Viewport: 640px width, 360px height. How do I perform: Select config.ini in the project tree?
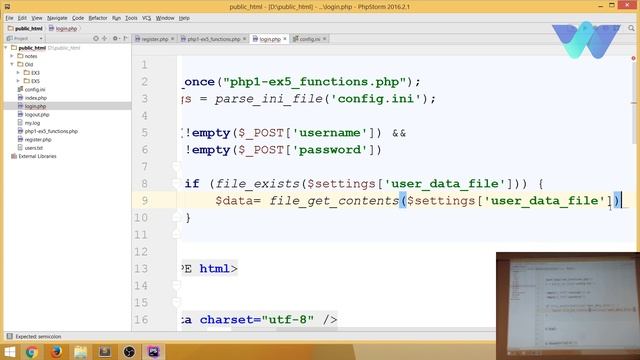tap(31, 89)
